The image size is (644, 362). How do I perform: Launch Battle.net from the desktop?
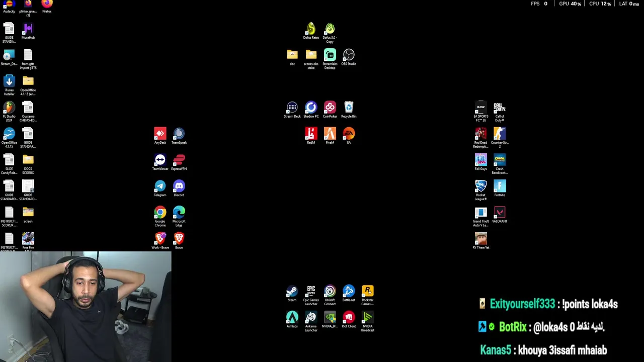click(349, 294)
